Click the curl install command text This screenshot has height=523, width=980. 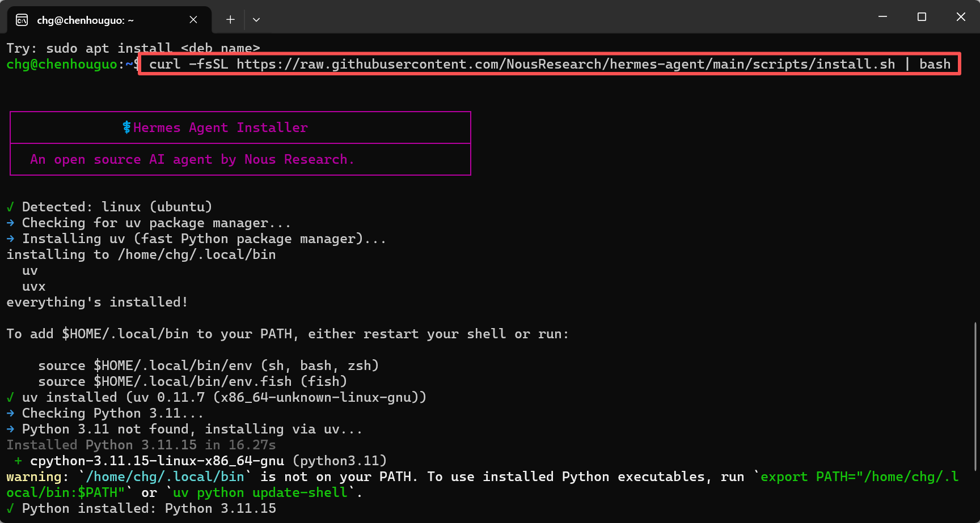coord(550,64)
